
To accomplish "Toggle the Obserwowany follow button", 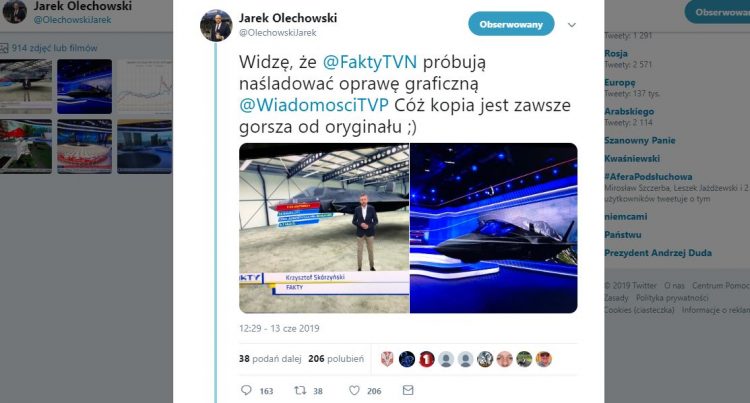I will pyautogui.click(x=511, y=24).
